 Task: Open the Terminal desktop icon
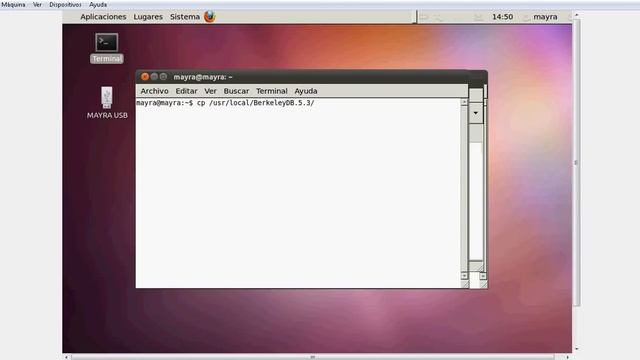[x=107, y=48]
